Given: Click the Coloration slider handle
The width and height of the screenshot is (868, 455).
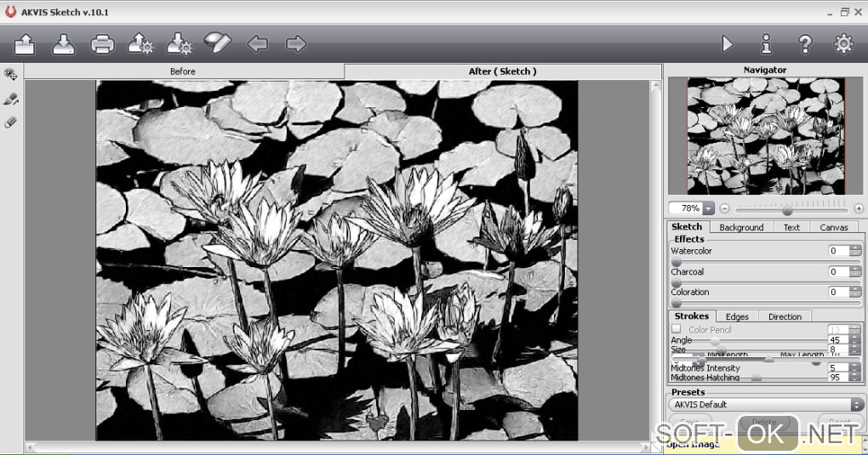Looking at the screenshot, I should point(676,303).
